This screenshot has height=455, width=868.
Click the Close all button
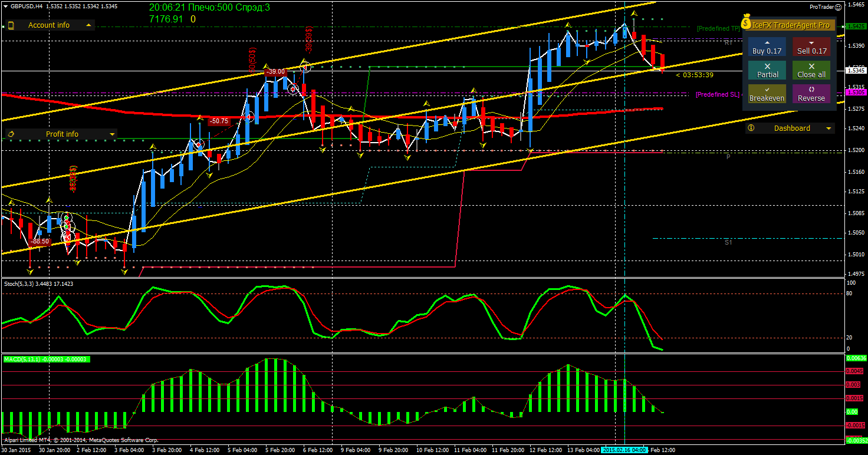click(811, 71)
